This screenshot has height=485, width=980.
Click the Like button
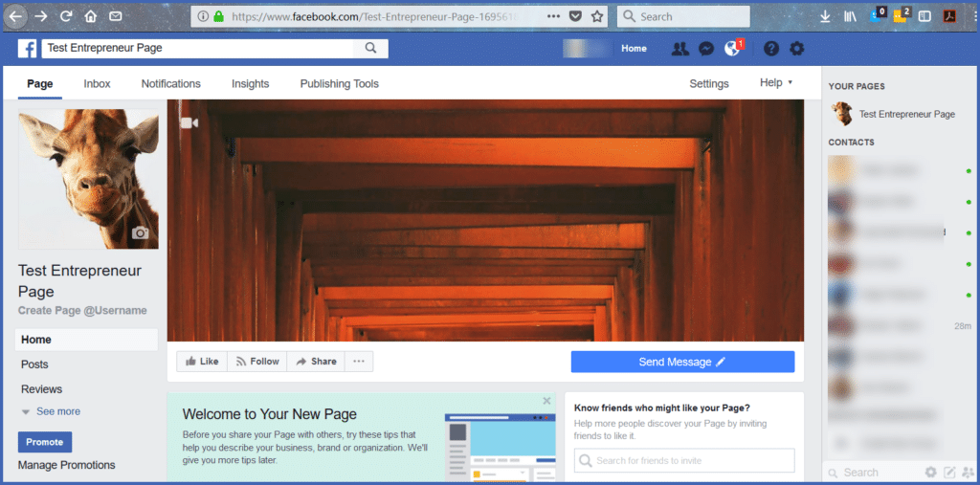click(x=202, y=362)
